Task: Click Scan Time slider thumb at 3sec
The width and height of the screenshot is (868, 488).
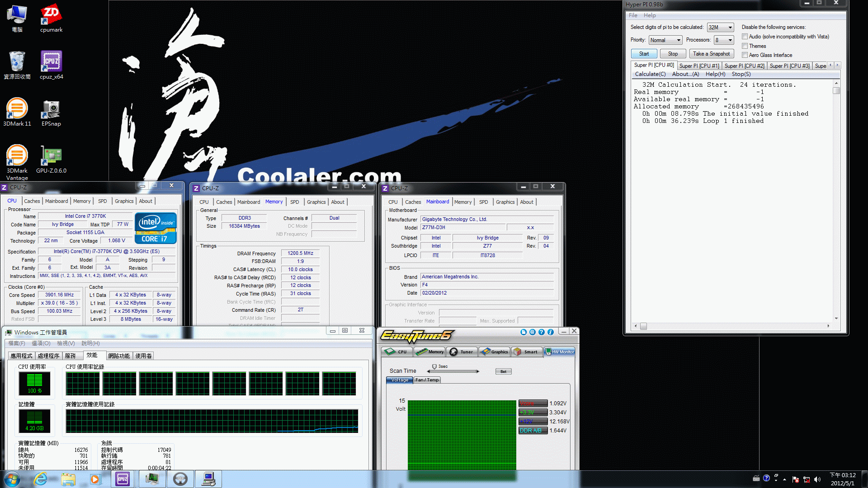Action: click(x=434, y=366)
